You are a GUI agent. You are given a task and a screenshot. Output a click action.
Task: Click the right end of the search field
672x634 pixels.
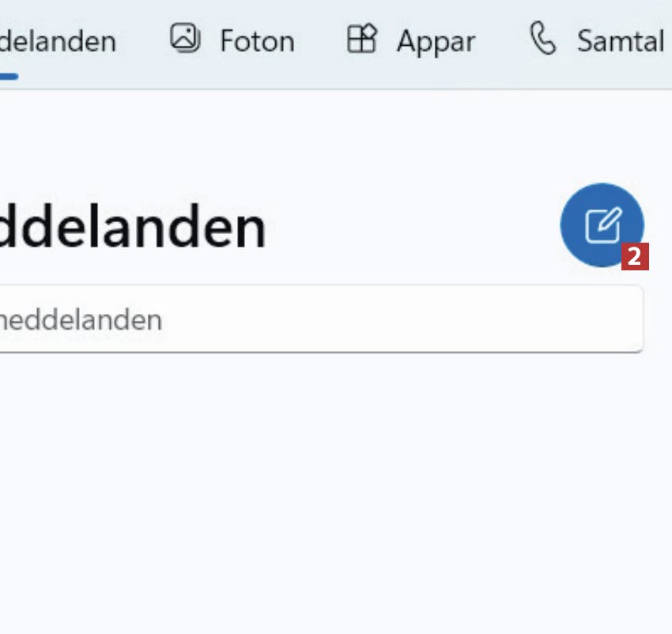625,319
